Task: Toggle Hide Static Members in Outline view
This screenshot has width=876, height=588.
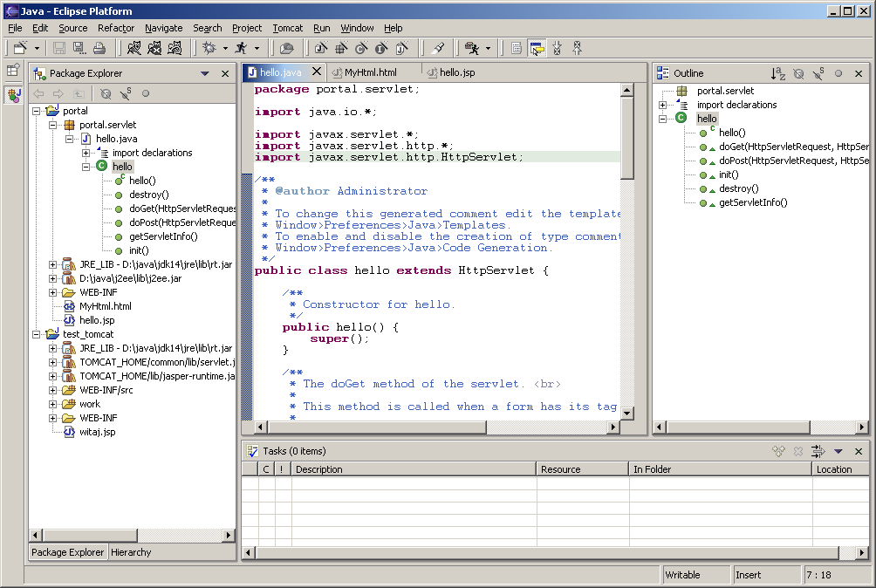Action: coord(818,73)
